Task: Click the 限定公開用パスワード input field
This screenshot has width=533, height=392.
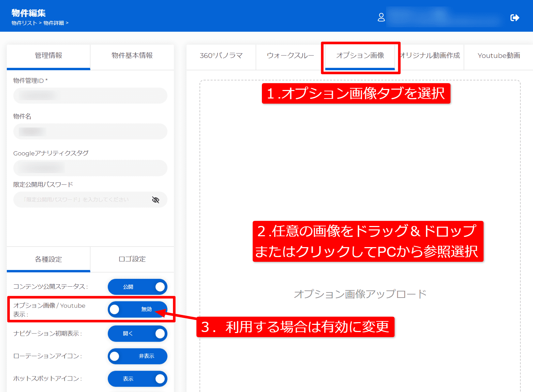Action: (x=82, y=200)
